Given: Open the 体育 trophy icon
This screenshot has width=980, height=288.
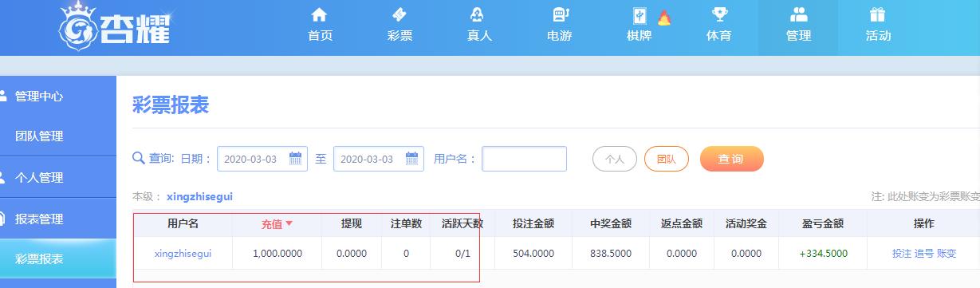Looking at the screenshot, I should [718, 14].
